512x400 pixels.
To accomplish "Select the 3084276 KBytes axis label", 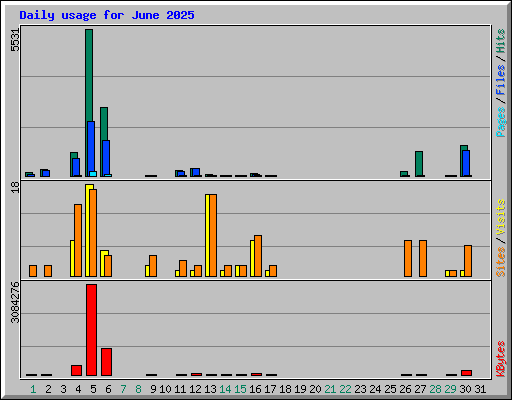I will (x=15, y=302).
